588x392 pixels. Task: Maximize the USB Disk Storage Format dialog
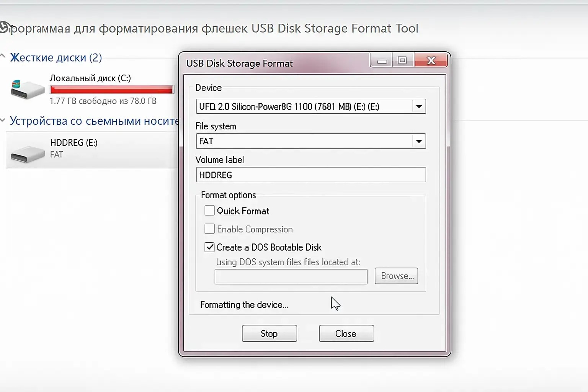(x=402, y=61)
